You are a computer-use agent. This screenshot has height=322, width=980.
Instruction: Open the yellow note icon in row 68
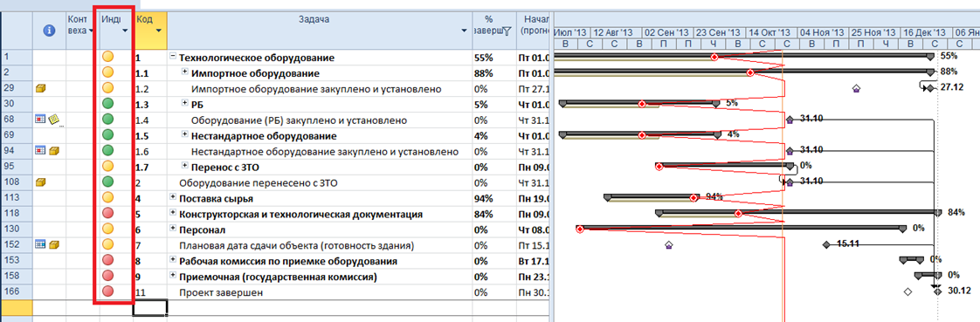tap(54, 120)
